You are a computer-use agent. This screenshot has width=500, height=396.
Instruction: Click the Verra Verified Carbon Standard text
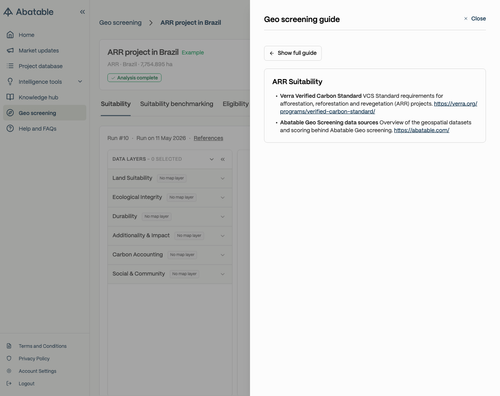pos(321,96)
